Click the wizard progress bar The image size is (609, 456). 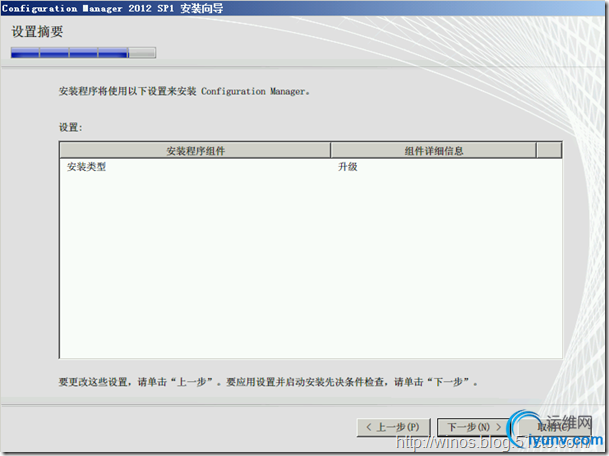point(84,52)
